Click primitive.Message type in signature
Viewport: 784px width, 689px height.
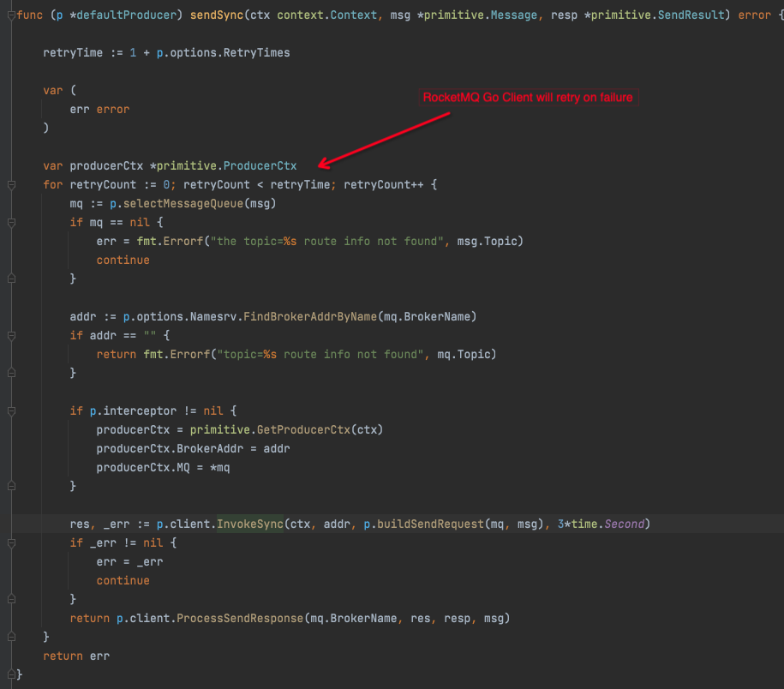[x=480, y=15]
